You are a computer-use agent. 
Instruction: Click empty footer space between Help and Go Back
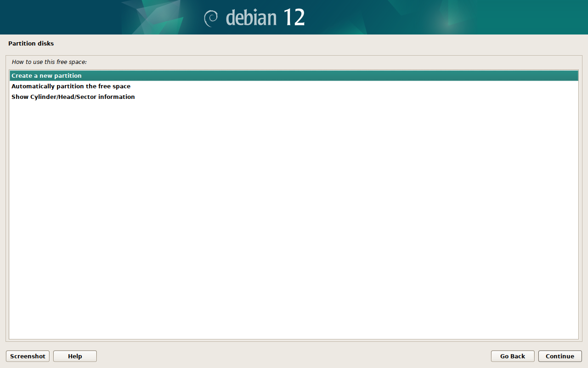pos(294,356)
